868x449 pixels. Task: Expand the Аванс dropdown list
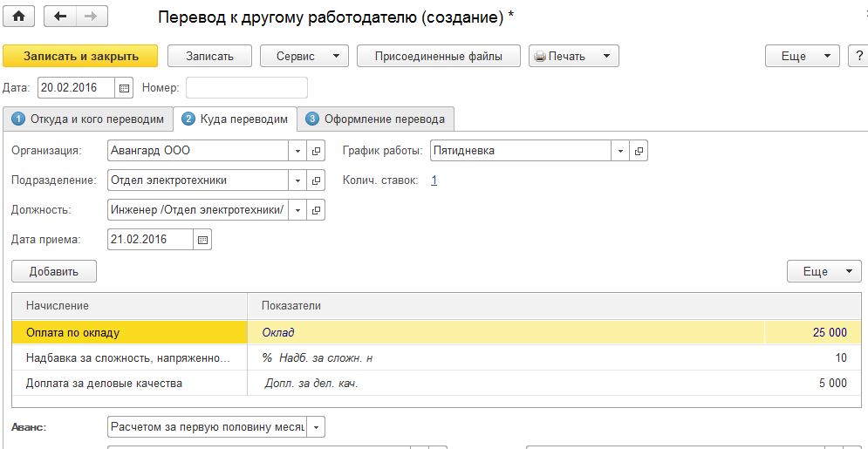click(x=316, y=427)
